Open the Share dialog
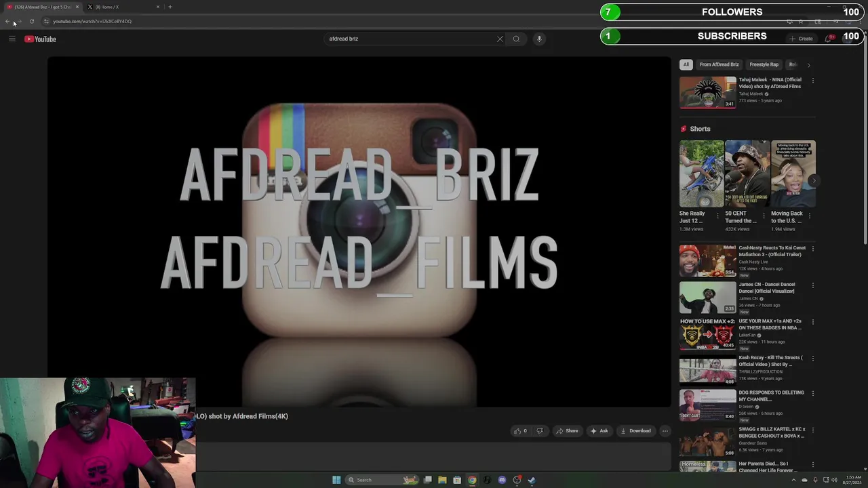The height and width of the screenshot is (488, 868). (x=567, y=431)
